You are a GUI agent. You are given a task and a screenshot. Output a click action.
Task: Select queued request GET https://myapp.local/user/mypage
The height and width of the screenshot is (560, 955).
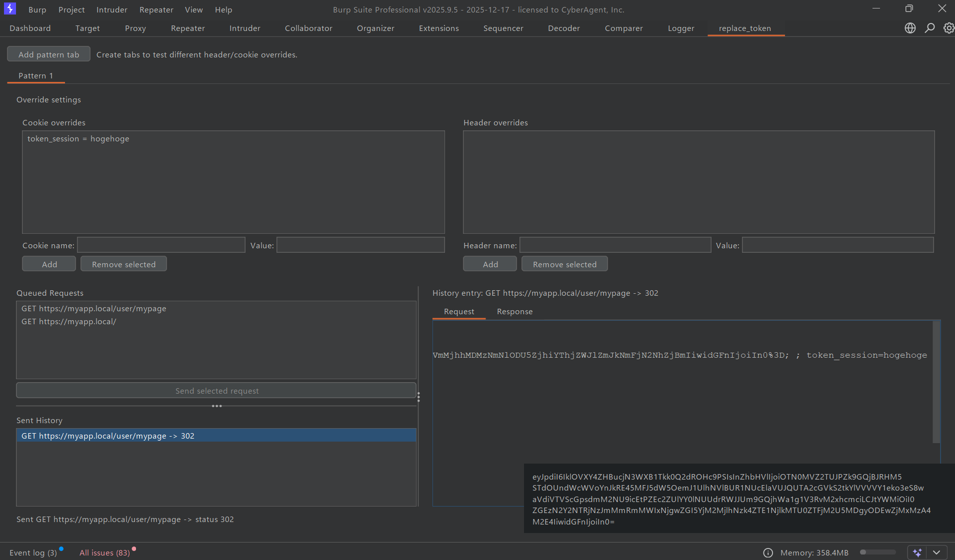point(216,309)
